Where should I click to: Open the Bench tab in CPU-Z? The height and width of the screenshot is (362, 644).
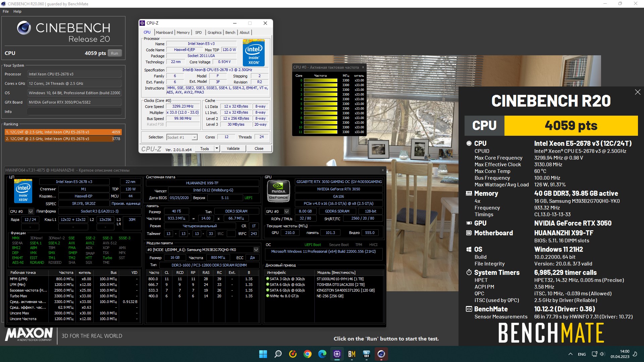230,33
